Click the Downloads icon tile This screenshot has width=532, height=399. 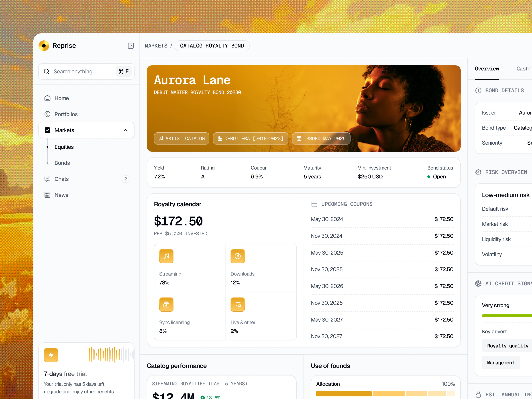coord(238,256)
